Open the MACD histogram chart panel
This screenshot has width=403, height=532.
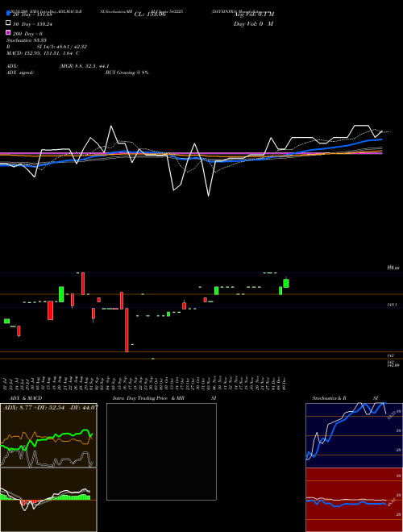(48, 500)
